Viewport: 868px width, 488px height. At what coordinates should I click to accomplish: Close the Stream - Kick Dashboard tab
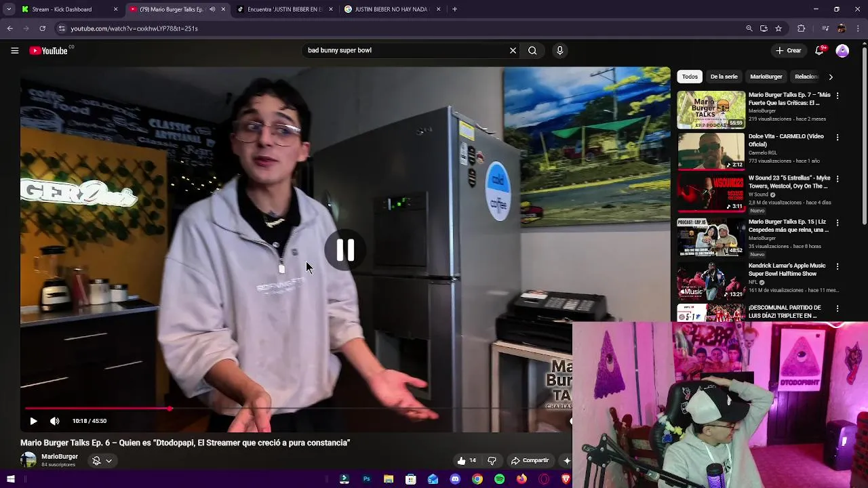click(115, 9)
